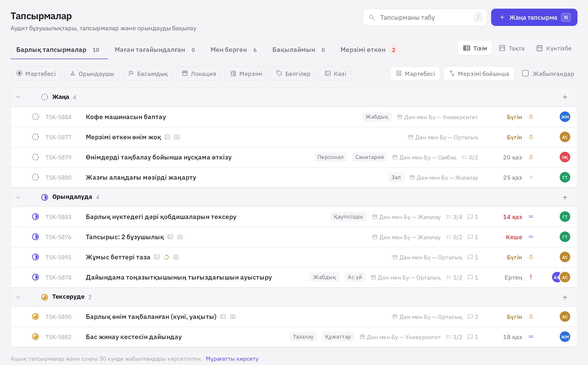This screenshot has width=588, height=365.
Task: Select Барлық тапсырмалар tab
Action: [x=59, y=50]
